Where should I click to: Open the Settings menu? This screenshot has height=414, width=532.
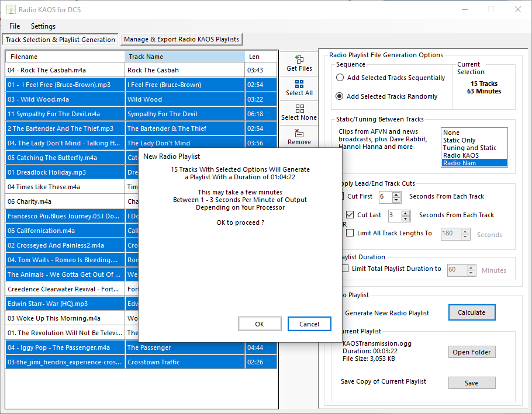(43, 26)
